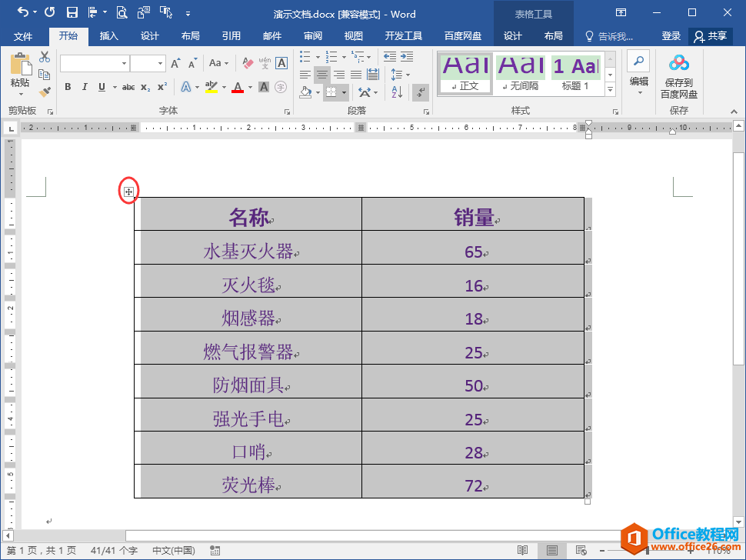Open the phonetic guide (wén) tool
746x560 pixels.
265,63
